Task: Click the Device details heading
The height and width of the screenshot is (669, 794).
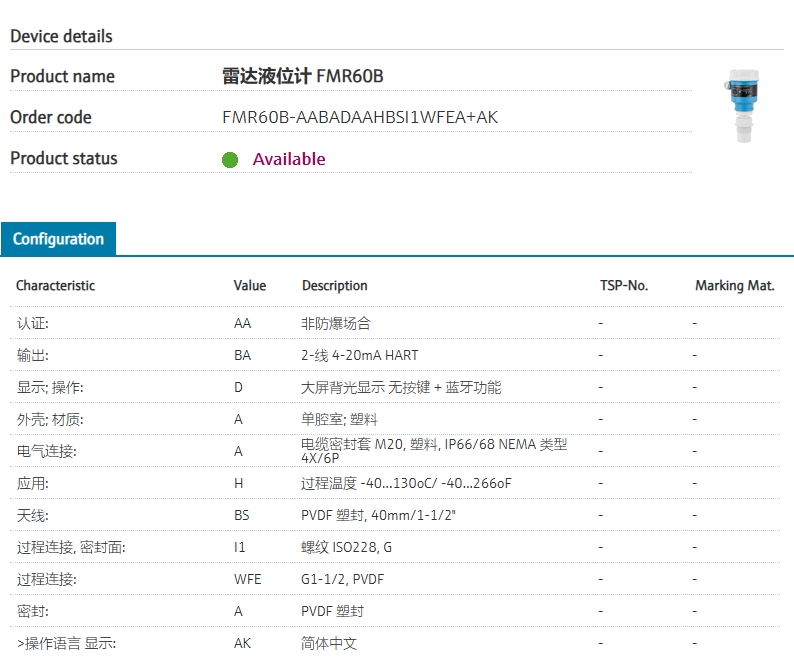Action: tap(61, 36)
